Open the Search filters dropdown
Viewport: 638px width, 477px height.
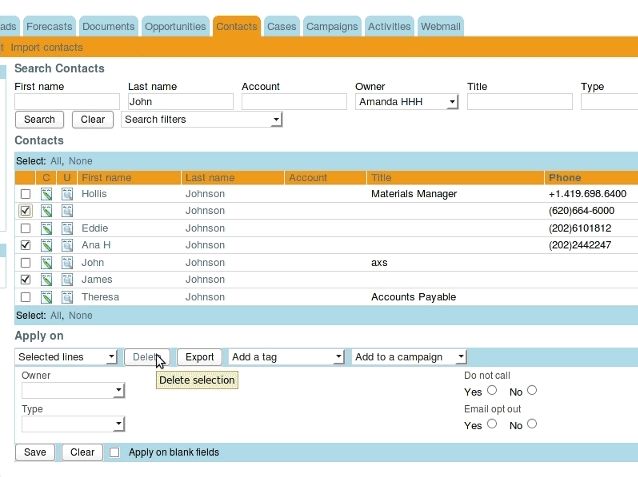202,120
